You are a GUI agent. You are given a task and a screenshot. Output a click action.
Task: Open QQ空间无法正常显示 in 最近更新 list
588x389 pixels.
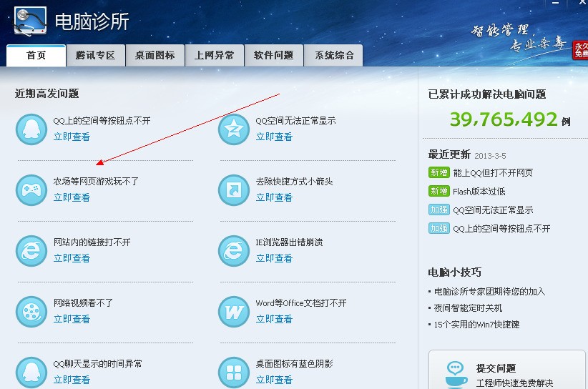pyautogui.click(x=493, y=210)
